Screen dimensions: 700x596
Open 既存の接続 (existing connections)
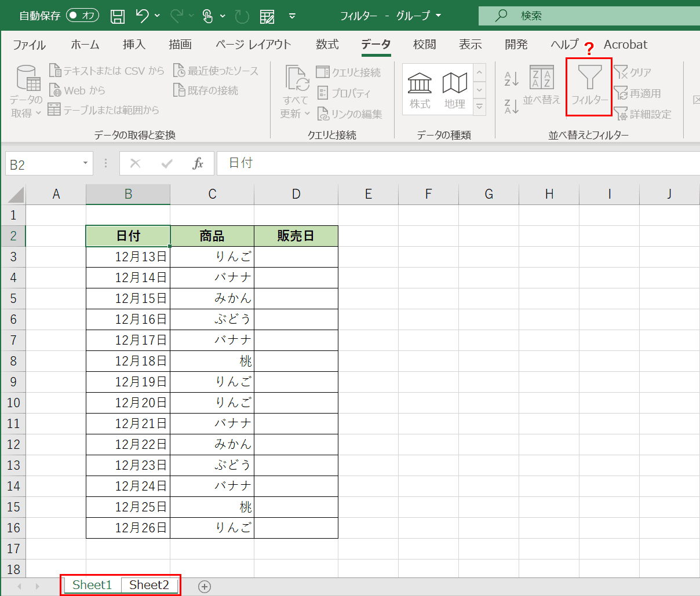pos(206,90)
